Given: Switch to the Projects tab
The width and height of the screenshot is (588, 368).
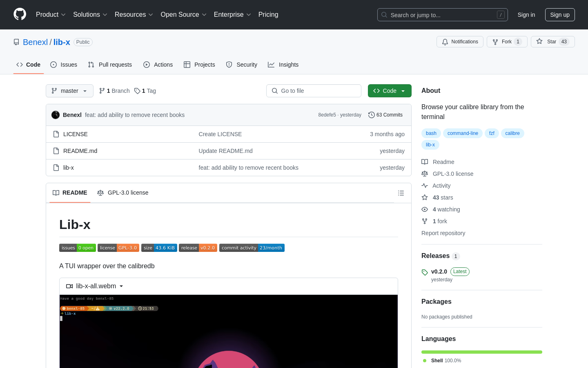Looking at the screenshot, I should 199,65.
